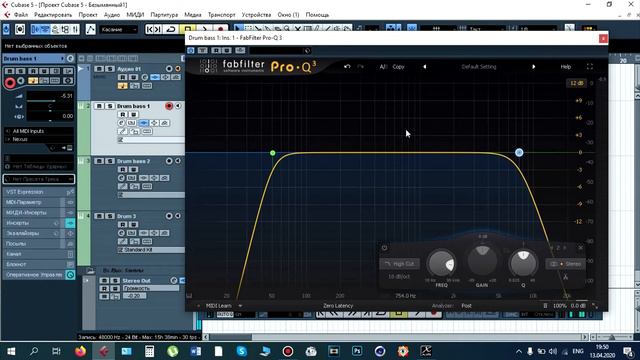Open the High Cut filter shape dropdown
This screenshot has height=360, width=640.
[x=400, y=264]
